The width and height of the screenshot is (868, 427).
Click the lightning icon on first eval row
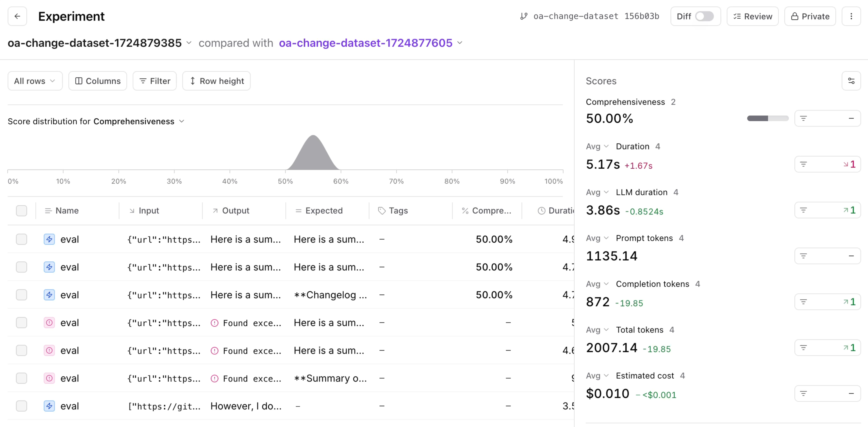coord(49,239)
